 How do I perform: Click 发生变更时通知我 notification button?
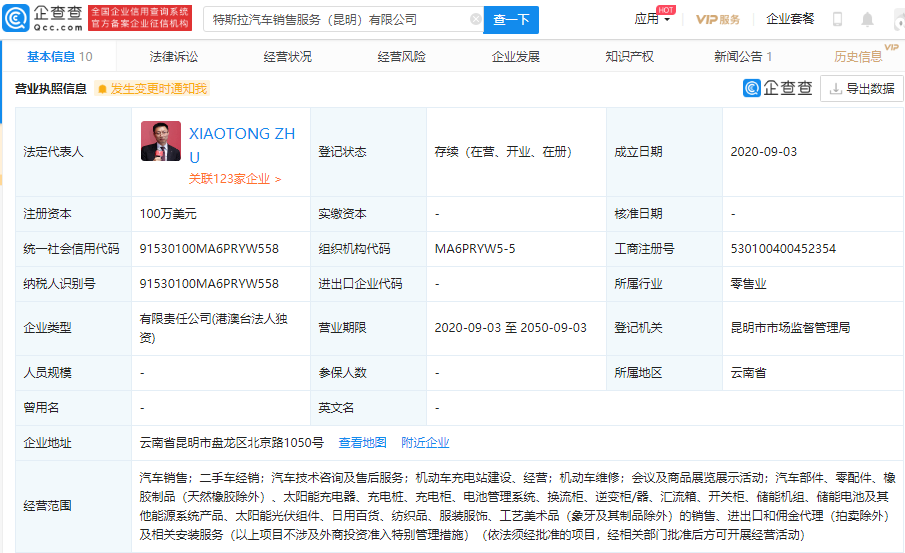tap(151, 89)
